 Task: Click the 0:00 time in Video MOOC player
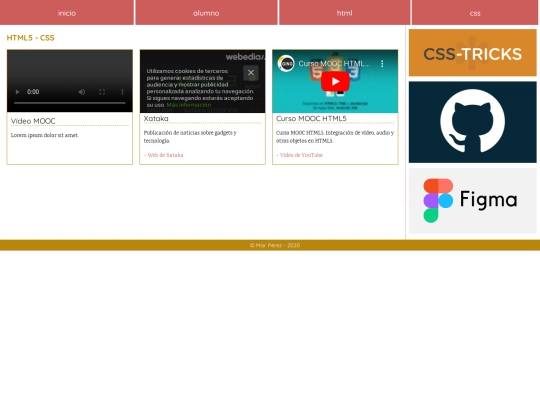tap(33, 92)
